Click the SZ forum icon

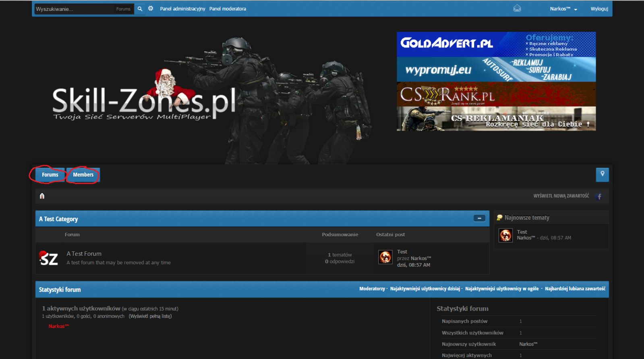(x=49, y=258)
